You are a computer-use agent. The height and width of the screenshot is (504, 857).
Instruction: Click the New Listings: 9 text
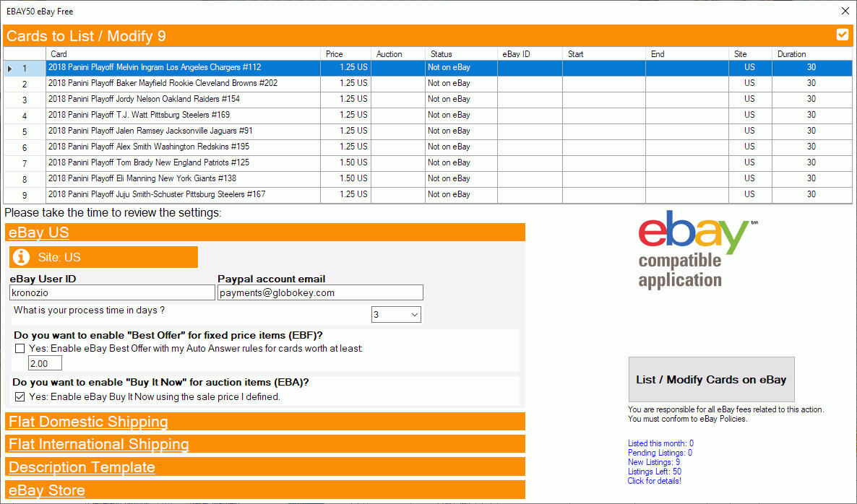coord(654,462)
